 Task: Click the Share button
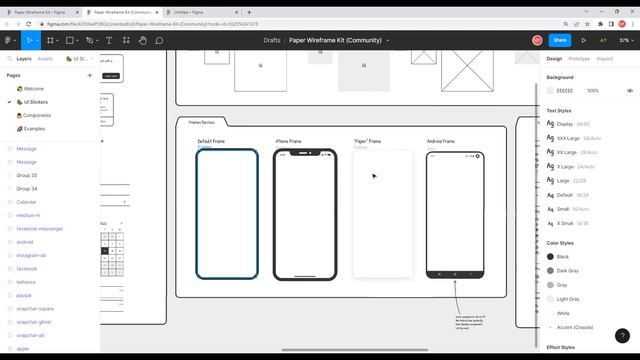coord(560,40)
